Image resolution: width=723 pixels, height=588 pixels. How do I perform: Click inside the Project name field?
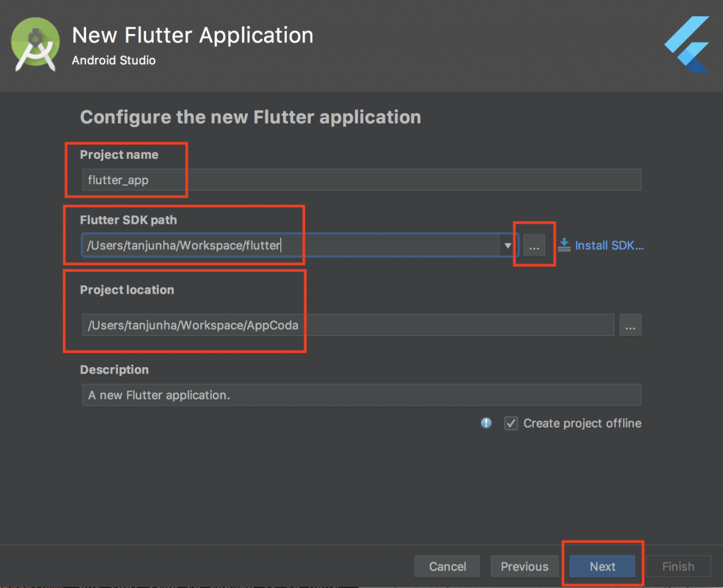[x=282, y=179]
